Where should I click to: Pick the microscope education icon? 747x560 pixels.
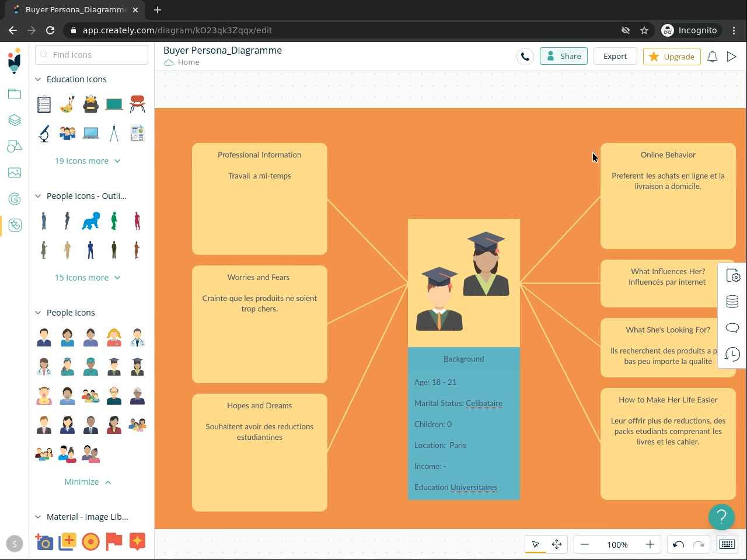tap(44, 134)
